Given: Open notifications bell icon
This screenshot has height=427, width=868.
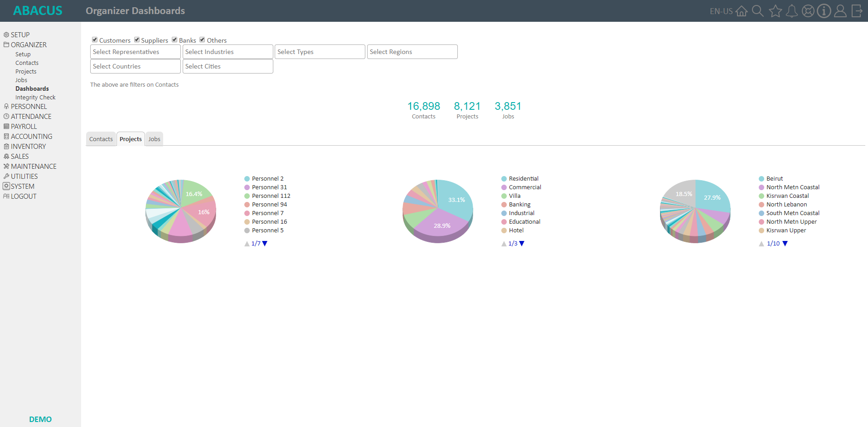Looking at the screenshot, I should point(791,11).
